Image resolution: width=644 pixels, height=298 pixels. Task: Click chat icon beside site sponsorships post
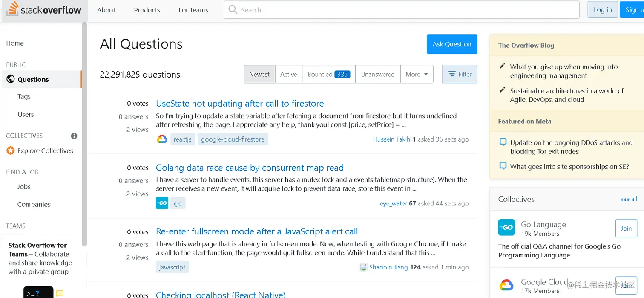503,166
